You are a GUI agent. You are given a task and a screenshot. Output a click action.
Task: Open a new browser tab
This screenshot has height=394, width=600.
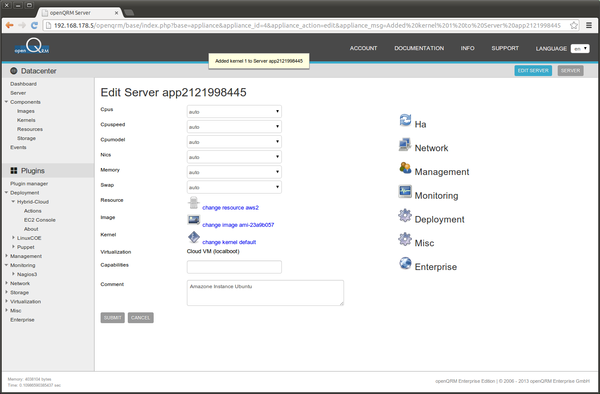click(x=129, y=13)
